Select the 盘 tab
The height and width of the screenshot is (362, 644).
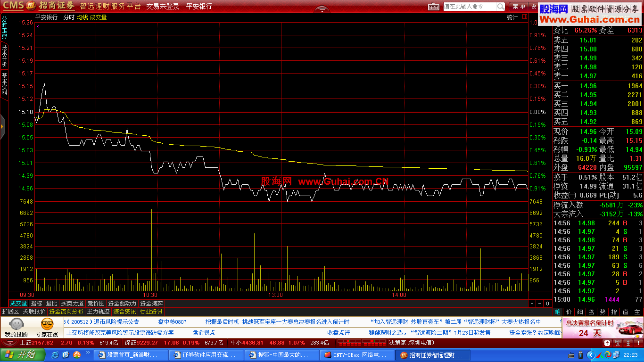[591, 312]
